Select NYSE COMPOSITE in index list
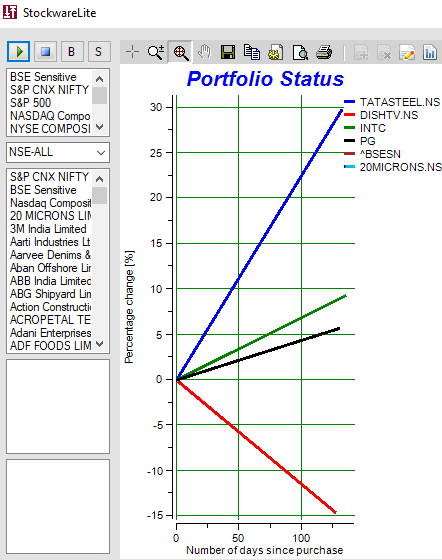Viewport: 442px width, 560px height. [x=50, y=129]
